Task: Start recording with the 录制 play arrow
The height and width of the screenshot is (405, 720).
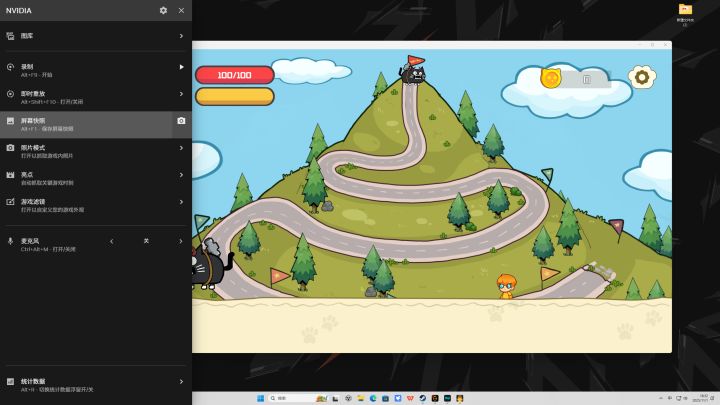Action: [181, 67]
